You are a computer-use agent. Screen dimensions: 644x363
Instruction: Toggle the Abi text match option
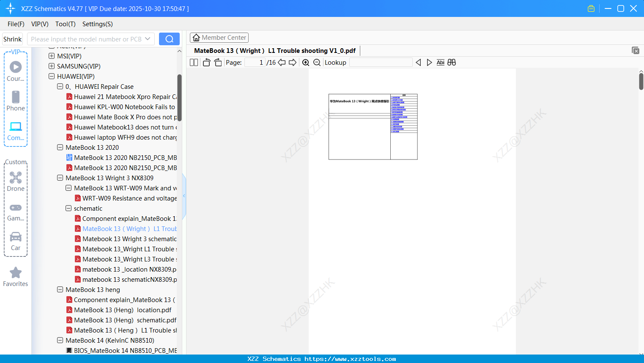[440, 63]
